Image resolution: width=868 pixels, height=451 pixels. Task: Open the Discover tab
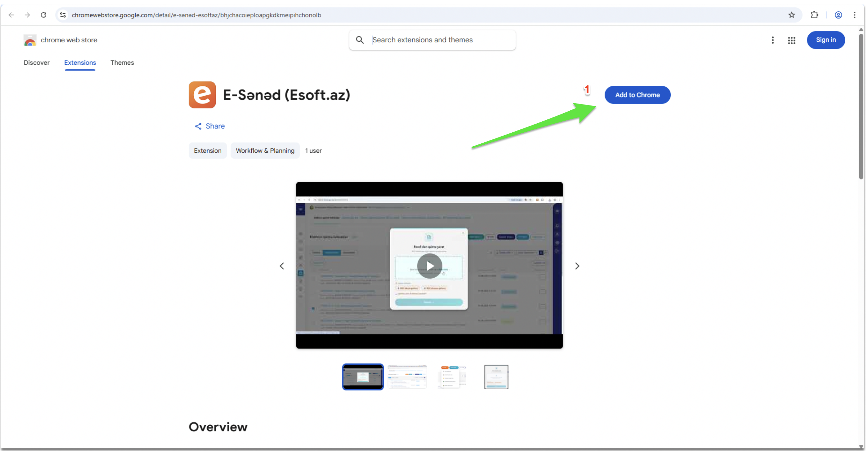36,62
